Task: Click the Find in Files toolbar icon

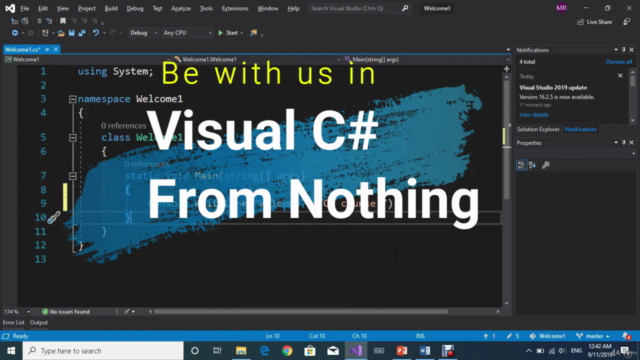Action: (253, 33)
